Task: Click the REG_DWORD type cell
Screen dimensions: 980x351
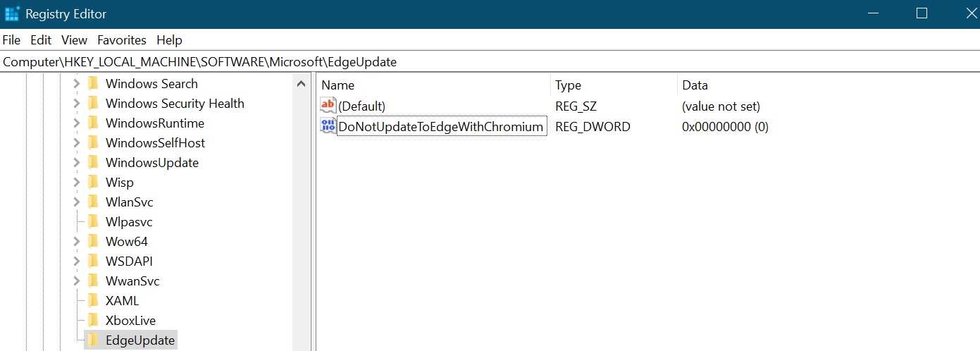Action: pyautogui.click(x=593, y=127)
